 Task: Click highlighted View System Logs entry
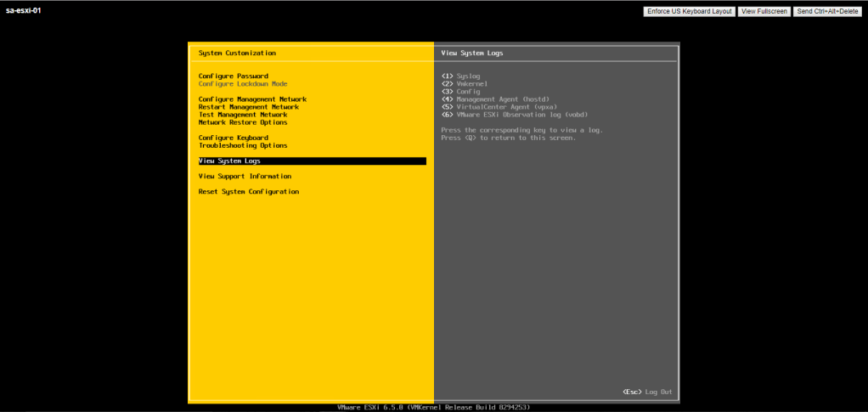[229, 161]
